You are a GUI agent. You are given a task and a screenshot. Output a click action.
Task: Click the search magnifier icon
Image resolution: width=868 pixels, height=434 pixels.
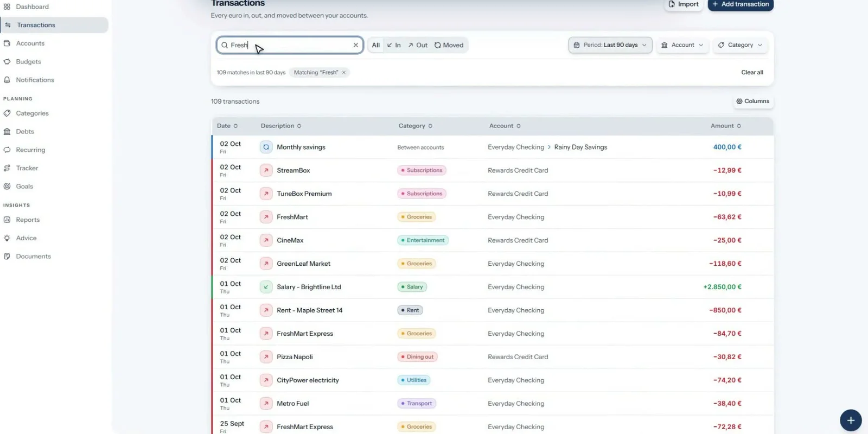224,45
